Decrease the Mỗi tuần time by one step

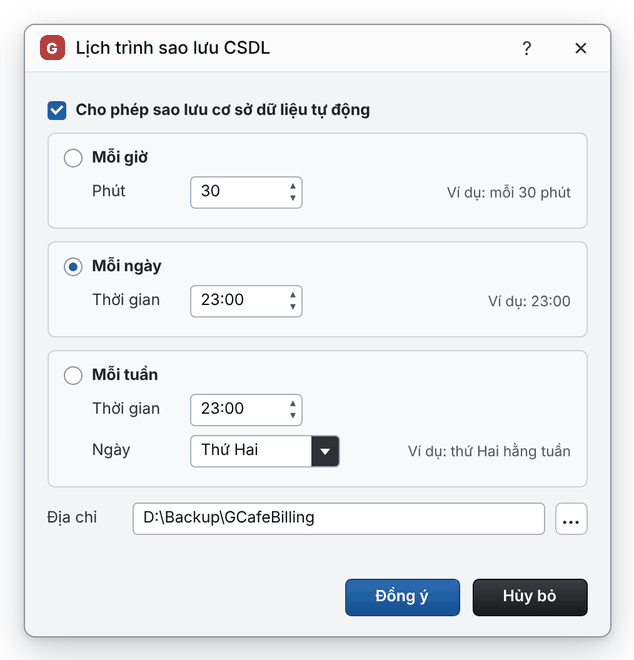pos(293,415)
